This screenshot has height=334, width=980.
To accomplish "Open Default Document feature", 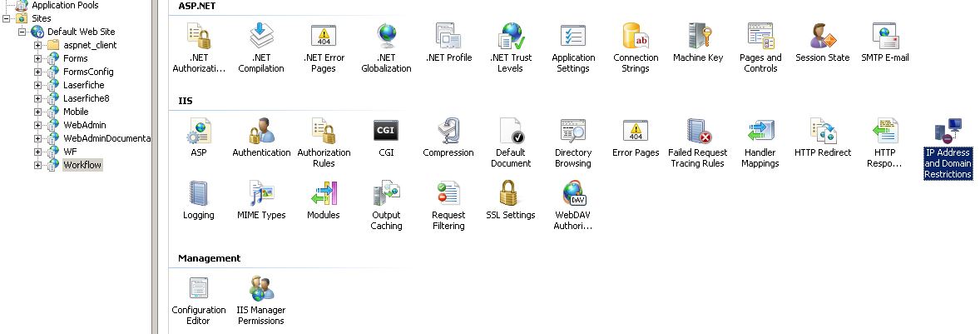I will click(x=511, y=143).
